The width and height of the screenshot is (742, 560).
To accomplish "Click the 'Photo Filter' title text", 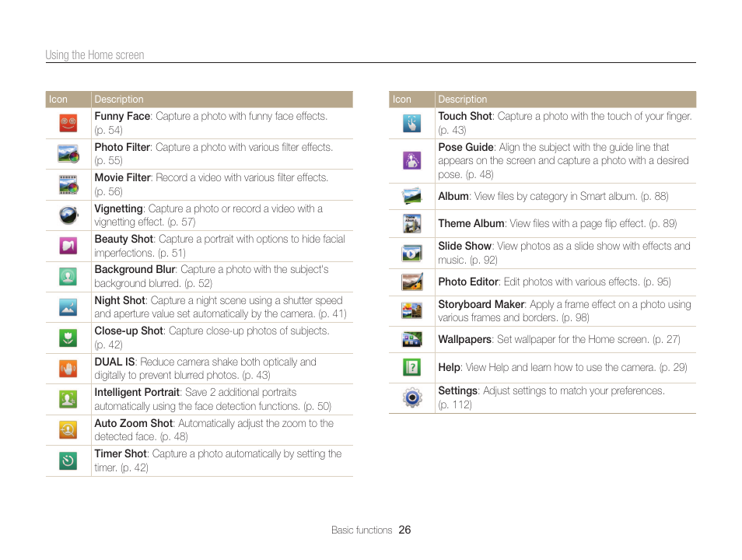I will [122, 147].
